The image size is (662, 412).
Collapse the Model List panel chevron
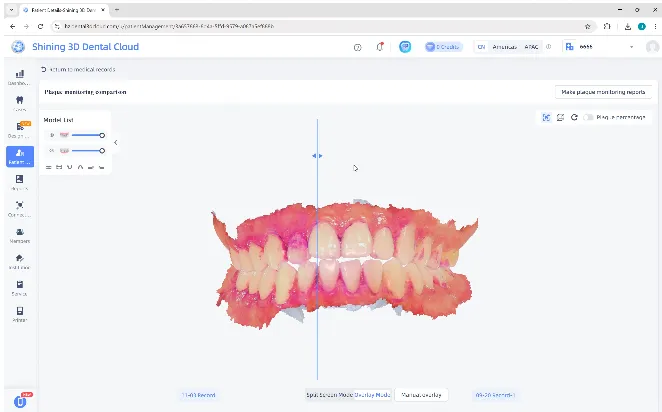[115, 143]
